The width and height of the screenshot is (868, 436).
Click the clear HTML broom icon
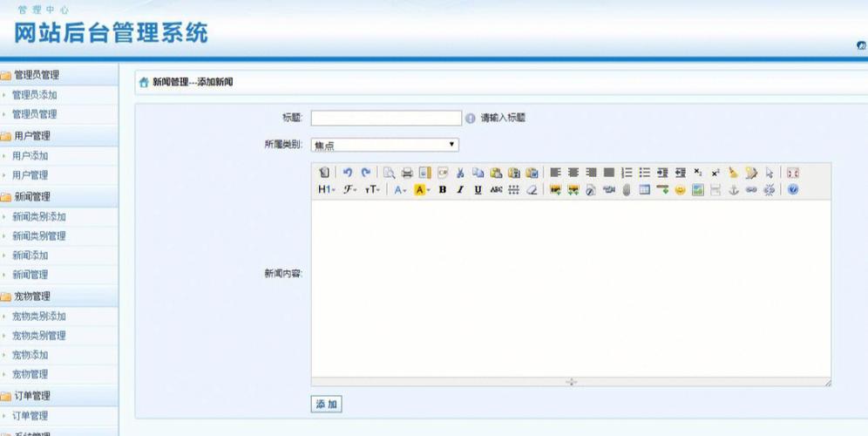tap(734, 173)
